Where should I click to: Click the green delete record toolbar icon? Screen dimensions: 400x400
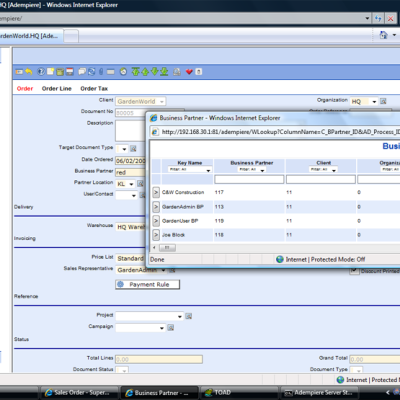pos(60,71)
